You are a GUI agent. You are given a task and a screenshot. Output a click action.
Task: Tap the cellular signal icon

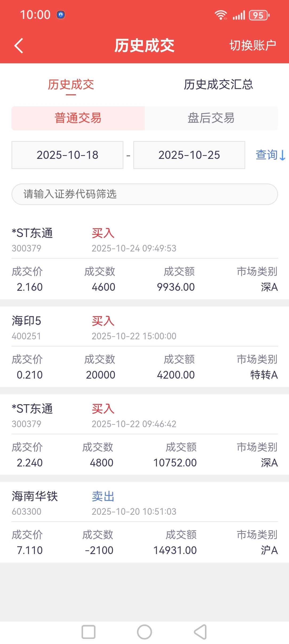[239, 15]
